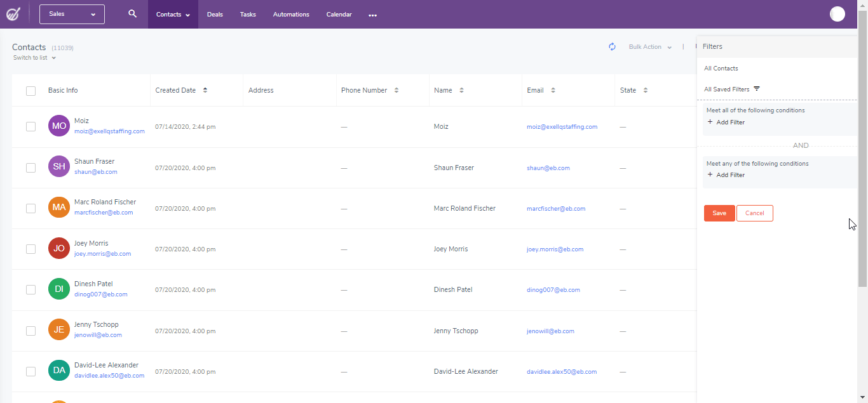Save the filter
This screenshot has width=868, height=403.
point(719,213)
